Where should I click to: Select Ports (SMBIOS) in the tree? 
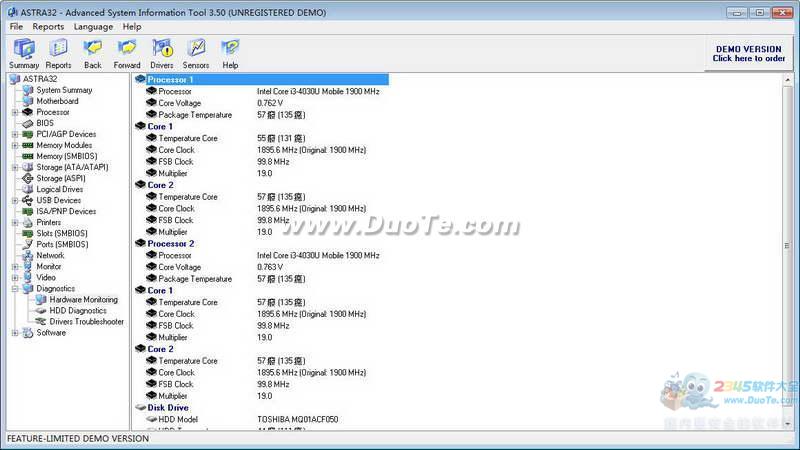click(x=62, y=244)
